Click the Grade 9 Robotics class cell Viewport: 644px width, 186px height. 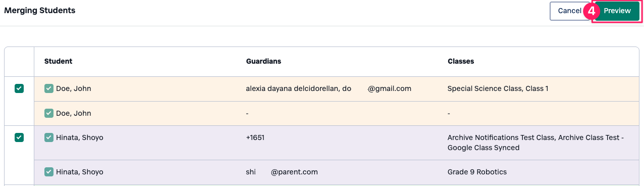coord(477,172)
